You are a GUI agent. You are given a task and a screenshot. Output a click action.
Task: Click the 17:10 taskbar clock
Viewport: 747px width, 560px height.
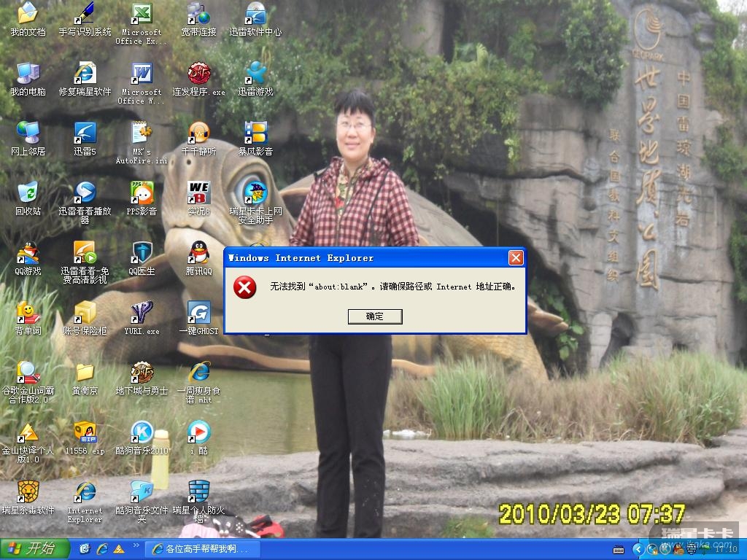click(727, 550)
